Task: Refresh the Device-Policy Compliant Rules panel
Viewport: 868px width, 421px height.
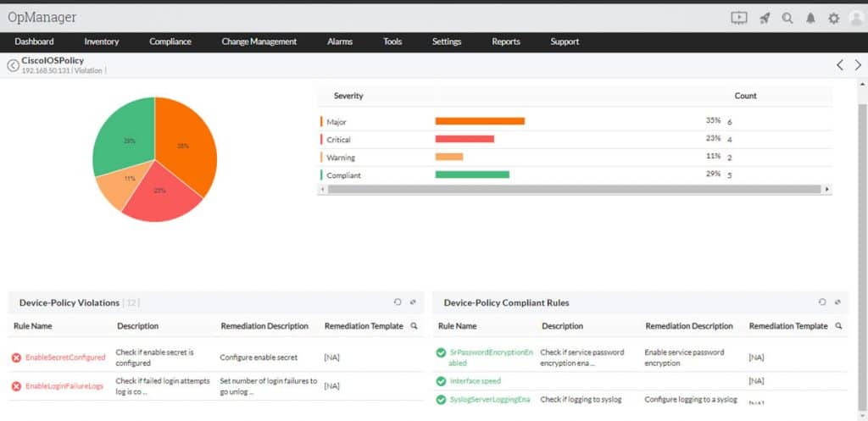Action: point(821,302)
